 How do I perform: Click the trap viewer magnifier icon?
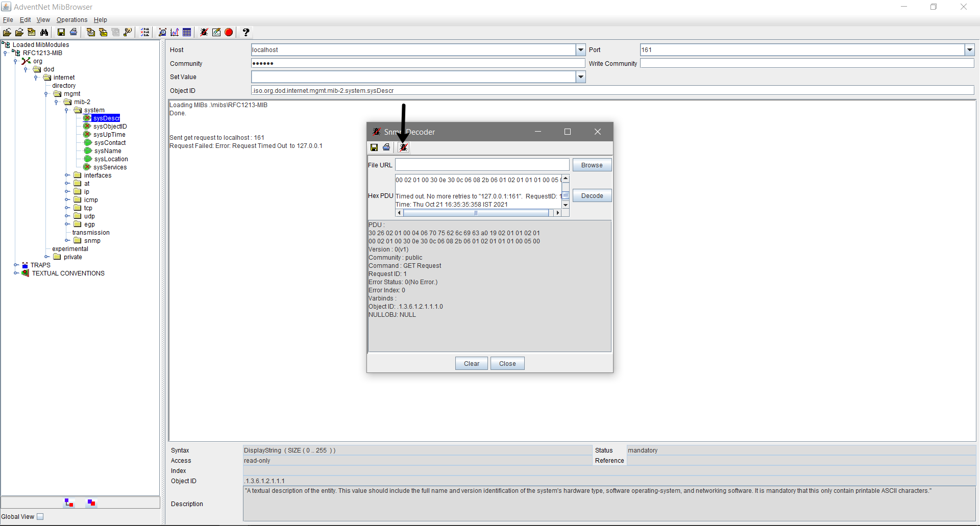point(162,32)
